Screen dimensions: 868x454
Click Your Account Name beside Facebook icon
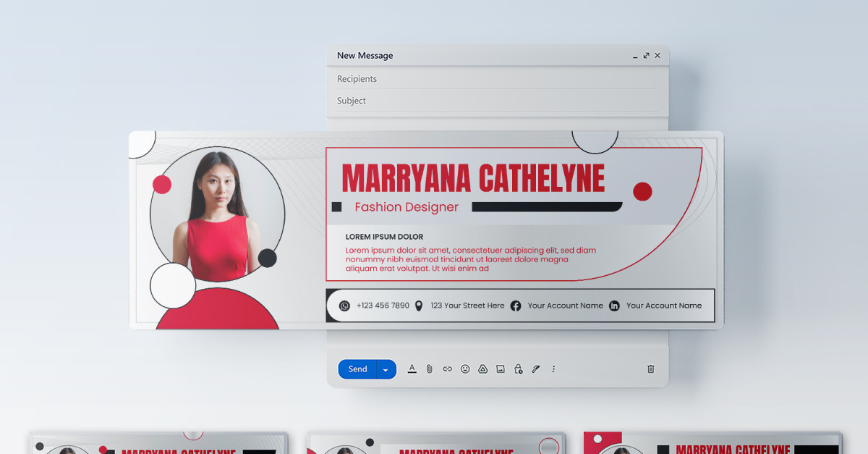(566, 306)
